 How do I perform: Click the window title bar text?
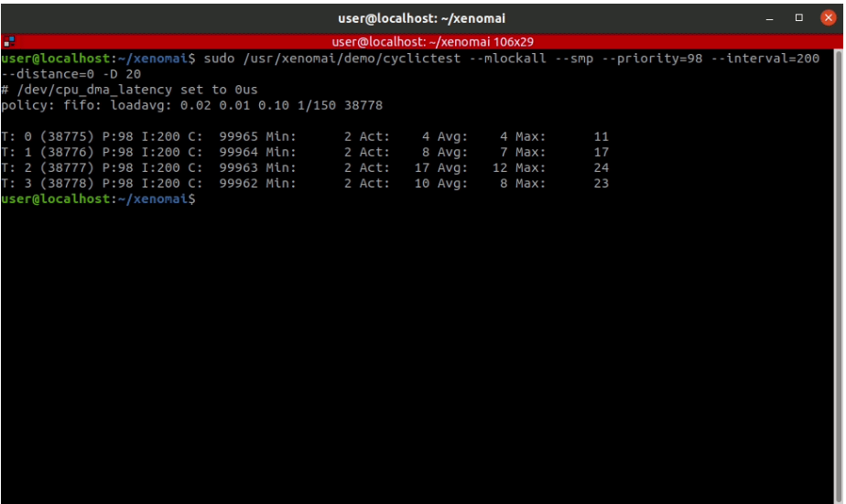tap(421, 16)
